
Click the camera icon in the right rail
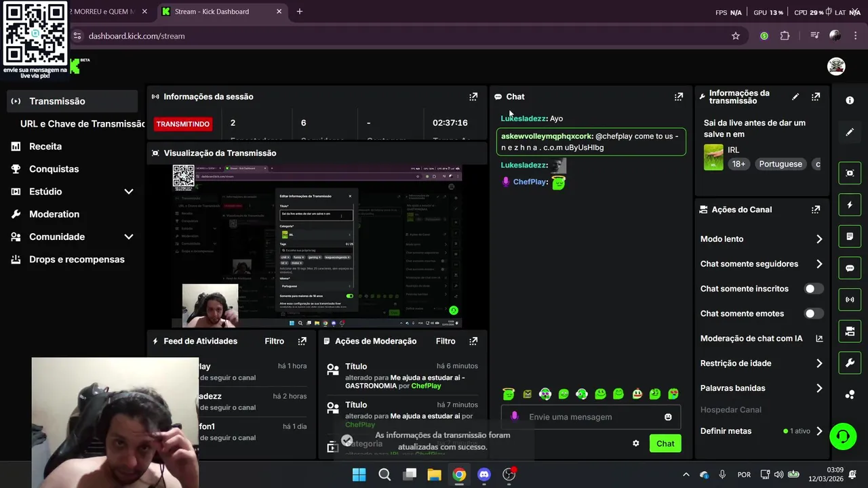(x=850, y=331)
